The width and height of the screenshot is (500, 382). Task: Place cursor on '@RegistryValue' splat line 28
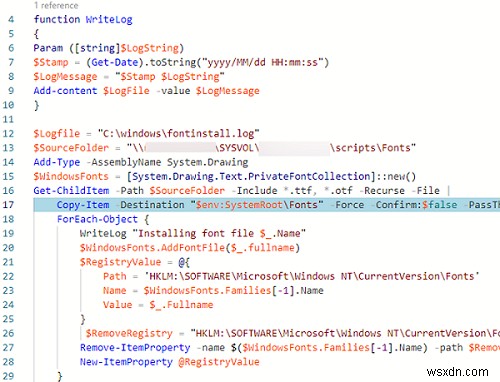pos(219,362)
